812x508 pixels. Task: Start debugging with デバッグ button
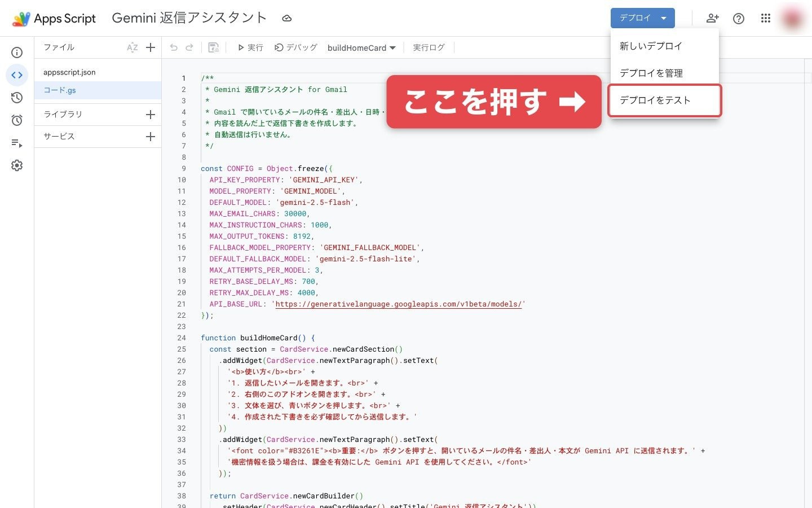(295, 47)
